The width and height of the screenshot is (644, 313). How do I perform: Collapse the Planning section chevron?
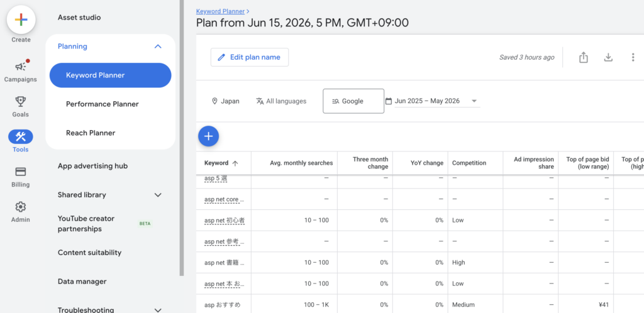tap(158, 47)
